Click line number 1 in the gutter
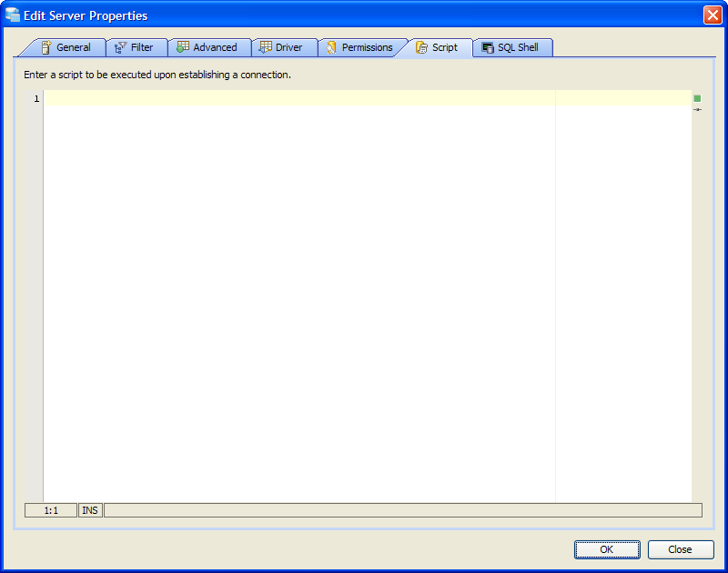The height and width of the screenshot is (573, 728). [36, 99]
